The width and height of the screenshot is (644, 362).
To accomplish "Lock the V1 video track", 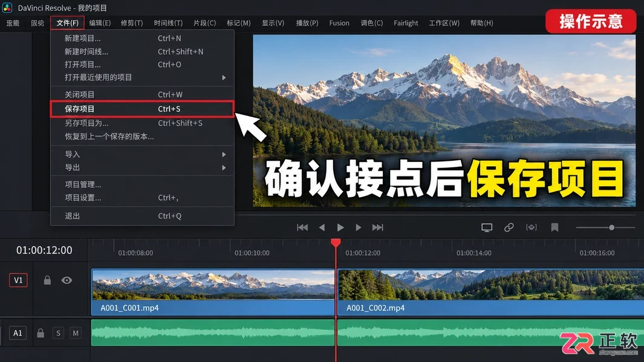I will click(47, 280).
